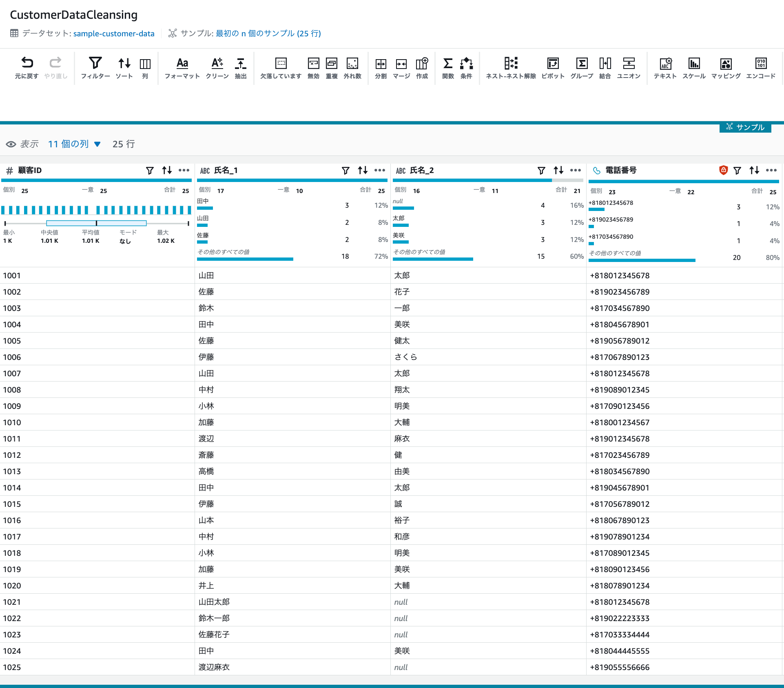784x688 pixels.
Task: Click the Redo (やり直し) toolbar icon
Action: [55, 67]
